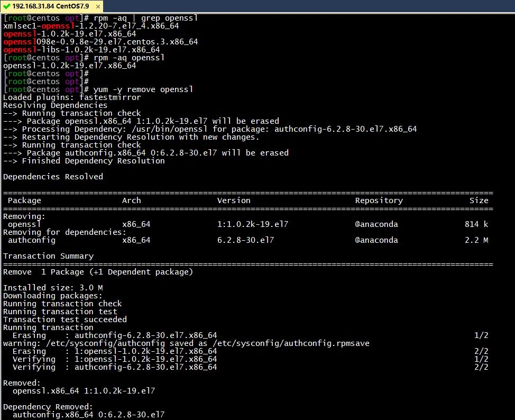Click the 2.2 M size value

(x=476, y=240)
